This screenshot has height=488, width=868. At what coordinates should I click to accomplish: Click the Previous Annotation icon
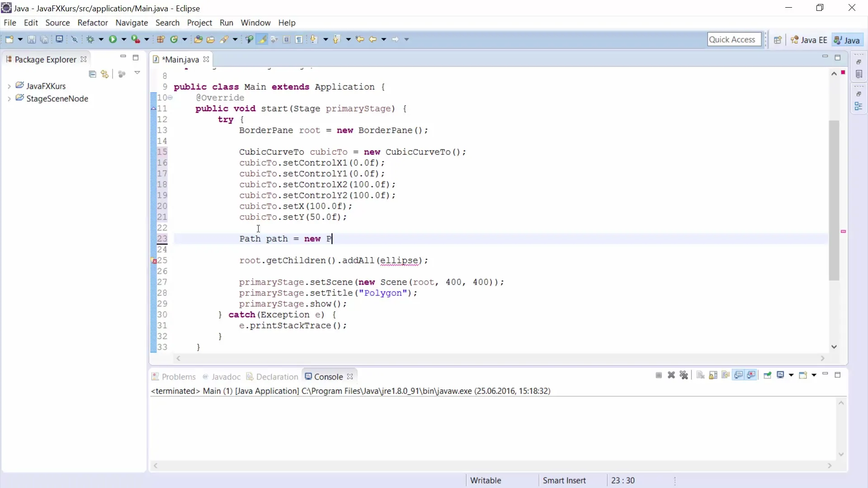click(x=336, y=39)
